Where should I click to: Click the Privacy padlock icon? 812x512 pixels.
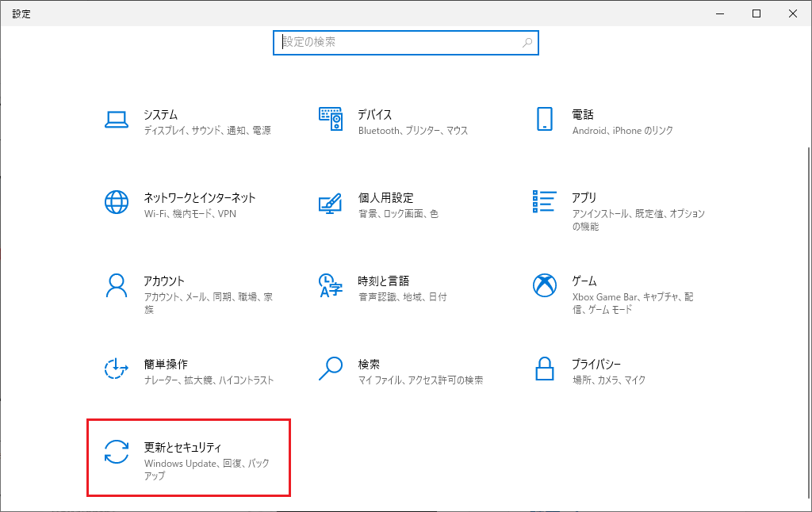click(x=544, y=369)
